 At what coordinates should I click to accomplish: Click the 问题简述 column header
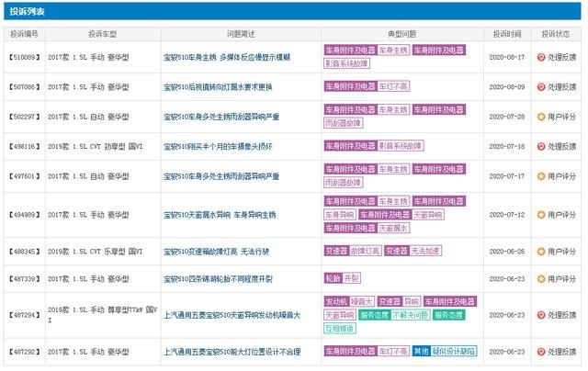[241, 34]
